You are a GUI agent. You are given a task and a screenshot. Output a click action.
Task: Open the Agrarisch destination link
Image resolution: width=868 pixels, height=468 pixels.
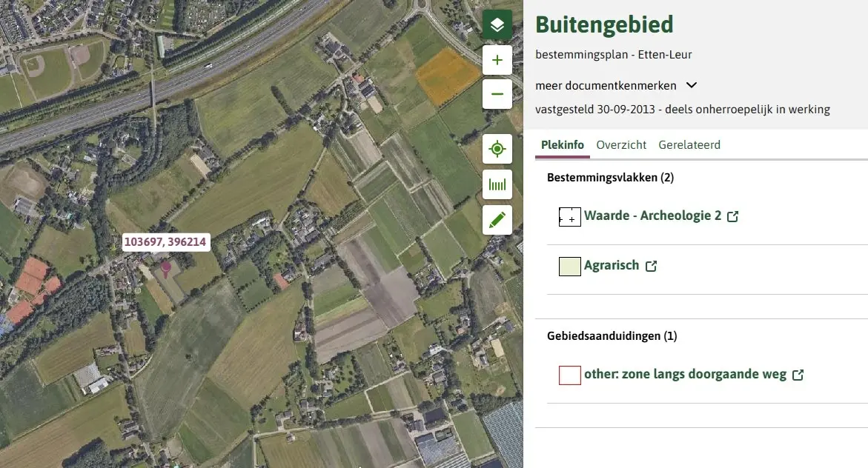pyautogui.click(x=612, y=266)
